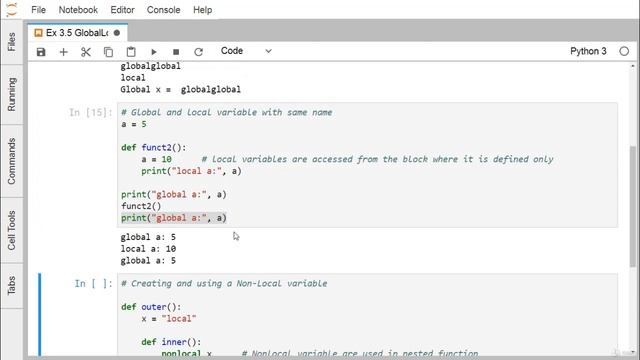The width and height of the screenshot is (640, 360).
Task: Close the notebook tab via unsaved dot
Action: 117,33
